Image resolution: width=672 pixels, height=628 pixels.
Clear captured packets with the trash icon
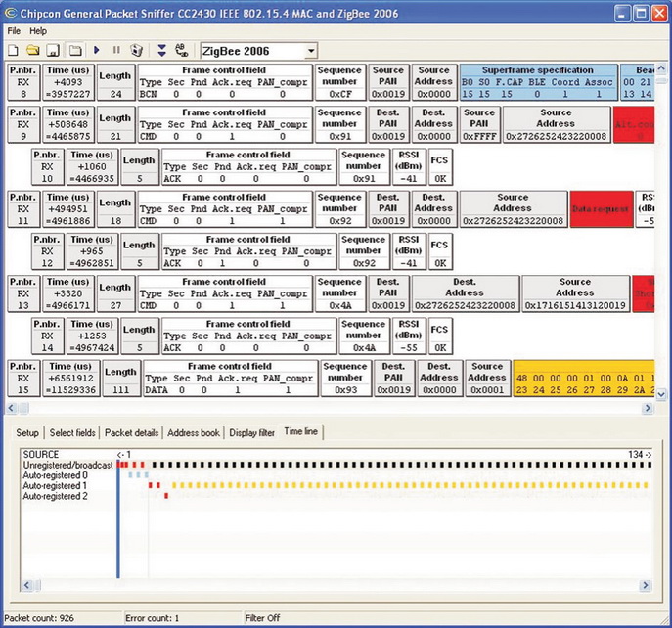coord(136,50)
